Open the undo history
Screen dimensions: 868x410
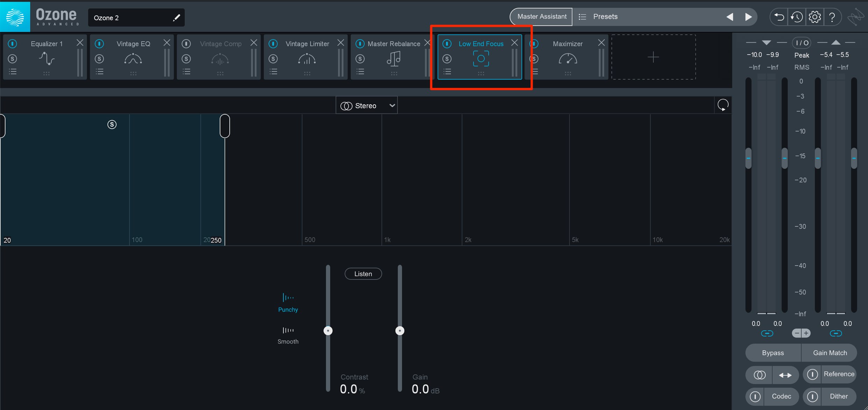[x=797, y=17]
